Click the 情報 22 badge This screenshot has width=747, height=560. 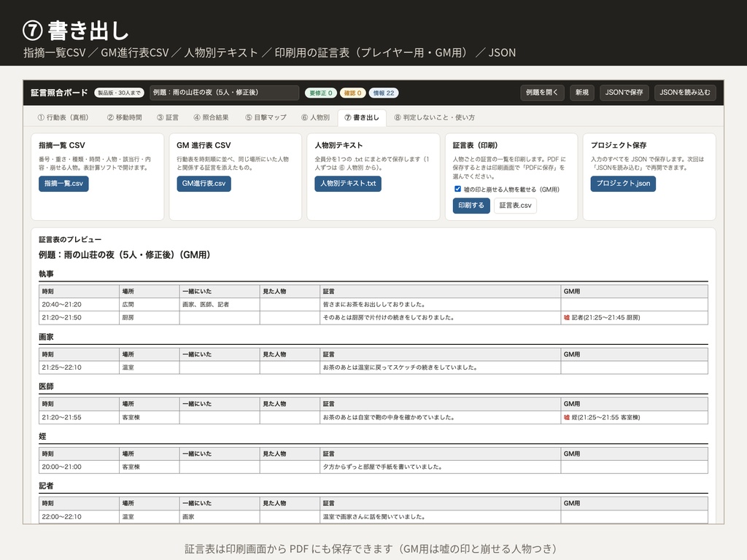pyautogui.click(x=384, y=93)
